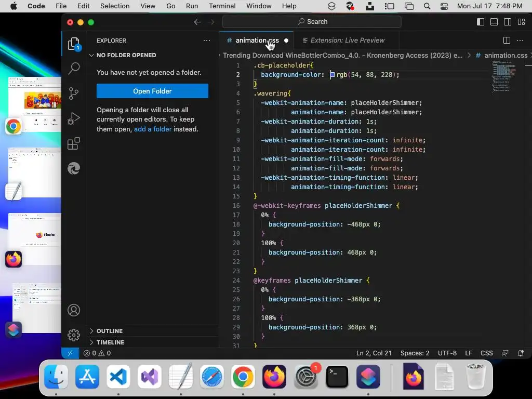Switch to Extension: Live Preview tab
The height and width of the screenshot is (399, 532).
[346, 41]
